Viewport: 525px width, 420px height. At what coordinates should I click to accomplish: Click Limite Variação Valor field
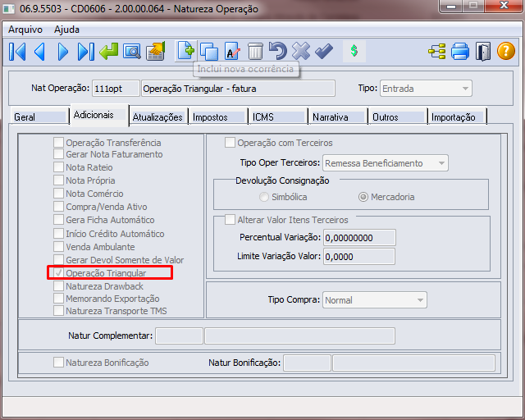359,257
